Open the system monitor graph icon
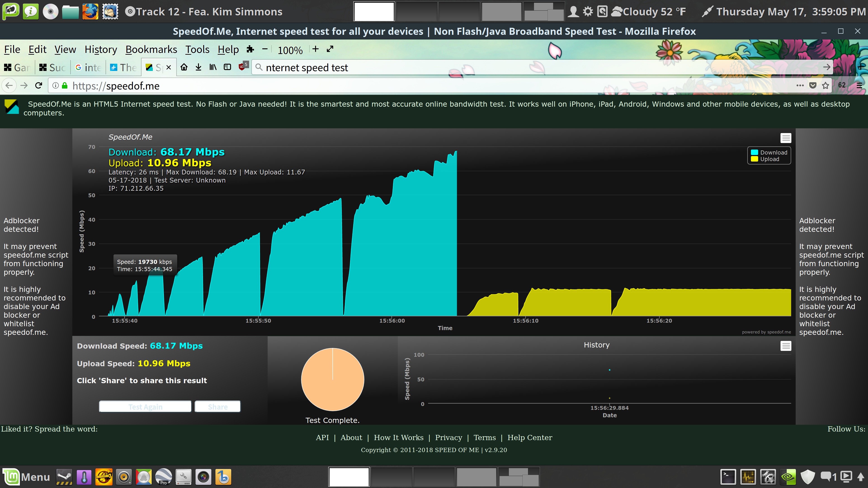This screenshot has height=488, width=868. [x=748, y=477]
